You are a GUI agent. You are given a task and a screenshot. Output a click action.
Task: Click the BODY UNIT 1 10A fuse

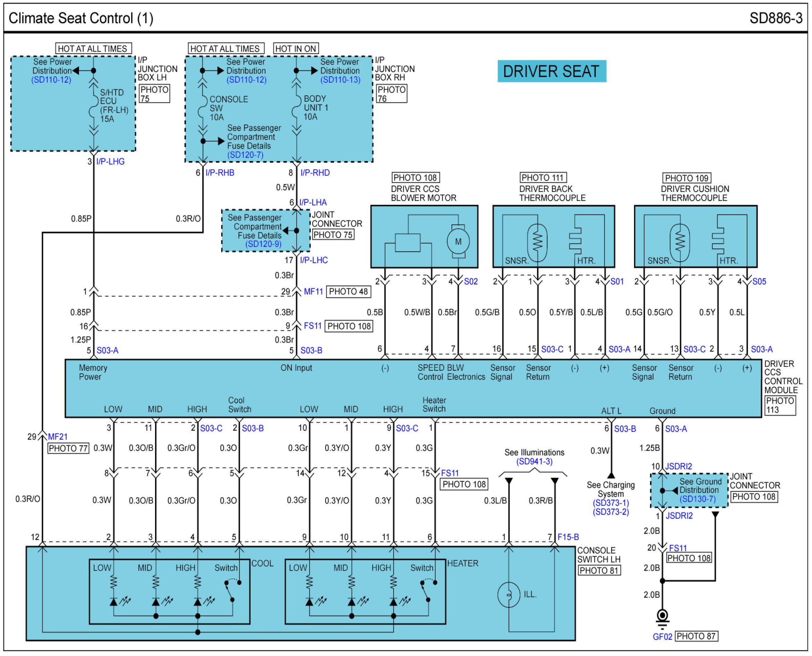click(x=297, y=107)
